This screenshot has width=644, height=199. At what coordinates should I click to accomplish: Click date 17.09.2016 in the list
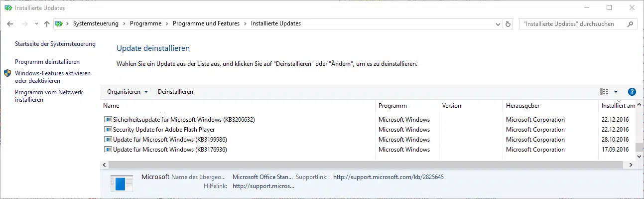[x=615, y=150]
